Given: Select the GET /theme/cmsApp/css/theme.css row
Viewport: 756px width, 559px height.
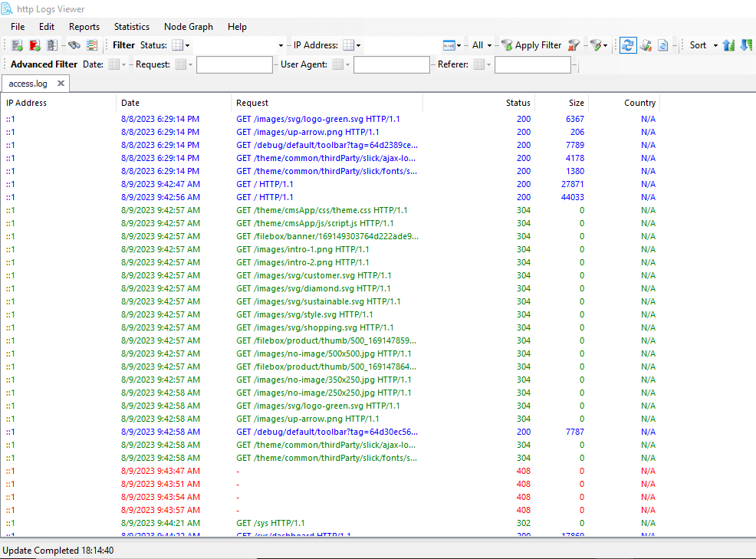Looking at the screenshot, I should click(330, 210).
